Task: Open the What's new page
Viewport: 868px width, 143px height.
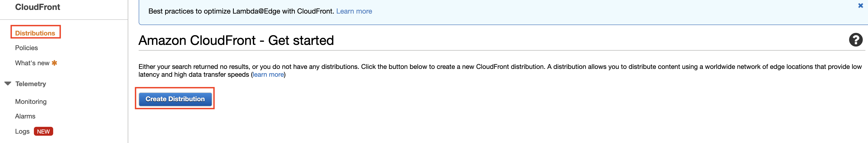Action: (x=32, y=63)
